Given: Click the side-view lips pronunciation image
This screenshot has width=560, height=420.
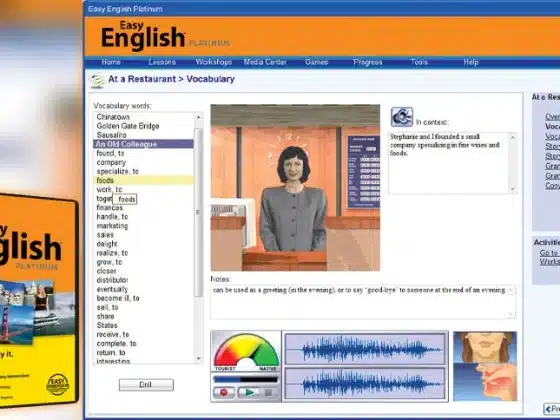Looking at the screenshot, I should (485, 382).
